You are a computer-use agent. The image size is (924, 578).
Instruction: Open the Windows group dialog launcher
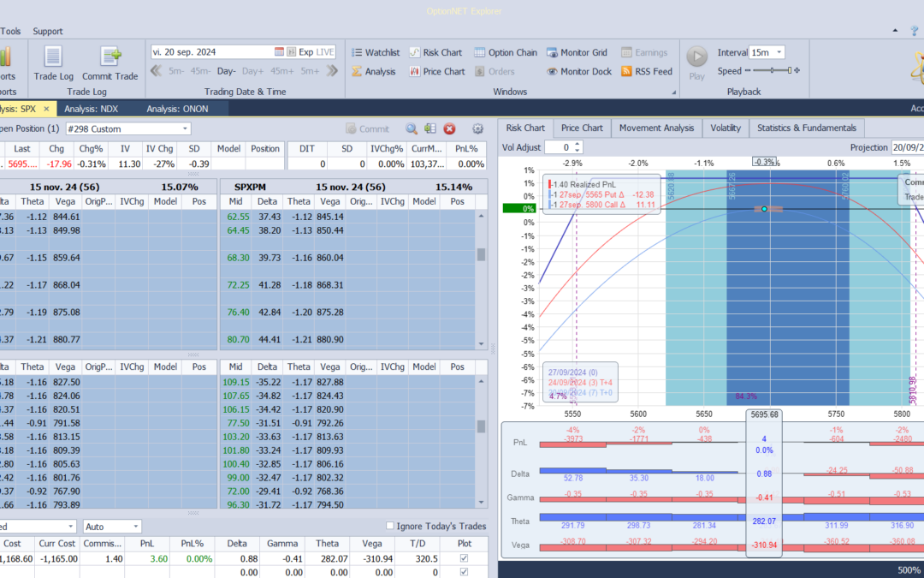click(673, 92)
